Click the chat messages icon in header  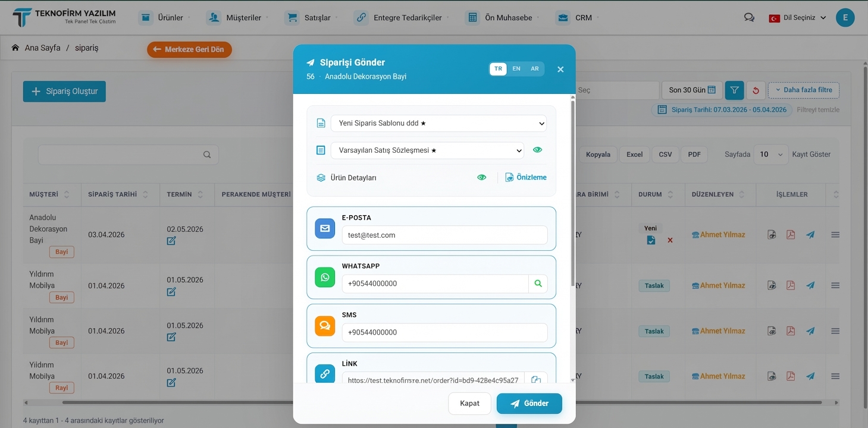coord(749,18)
